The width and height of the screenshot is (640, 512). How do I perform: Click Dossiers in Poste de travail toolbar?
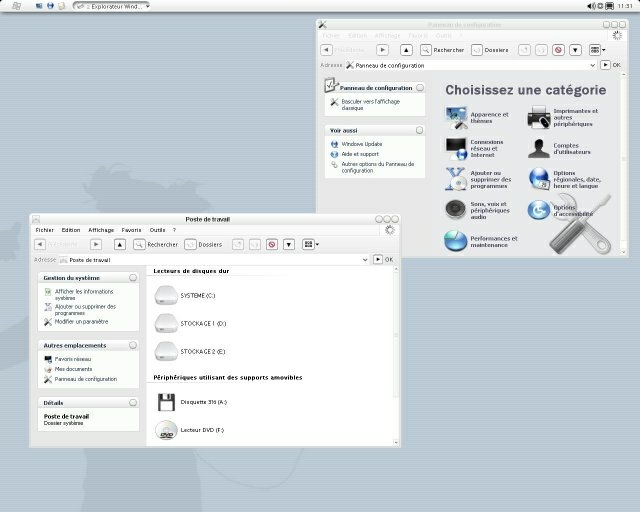click(x=204, y=244)
